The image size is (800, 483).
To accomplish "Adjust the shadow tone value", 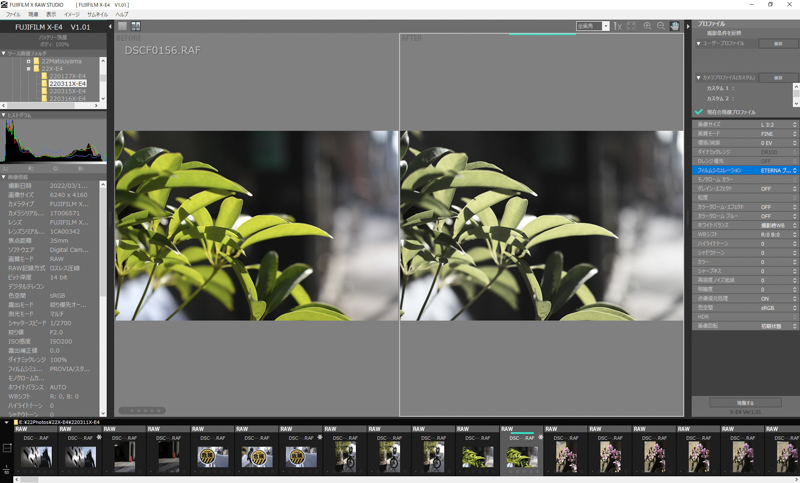I will tap(745, 253).
